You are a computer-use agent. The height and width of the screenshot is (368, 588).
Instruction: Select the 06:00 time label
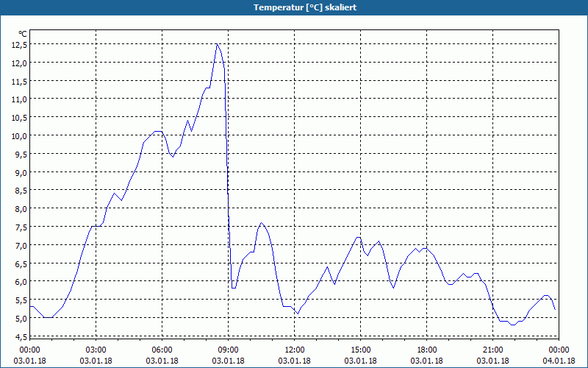click(x=162, y=350)
